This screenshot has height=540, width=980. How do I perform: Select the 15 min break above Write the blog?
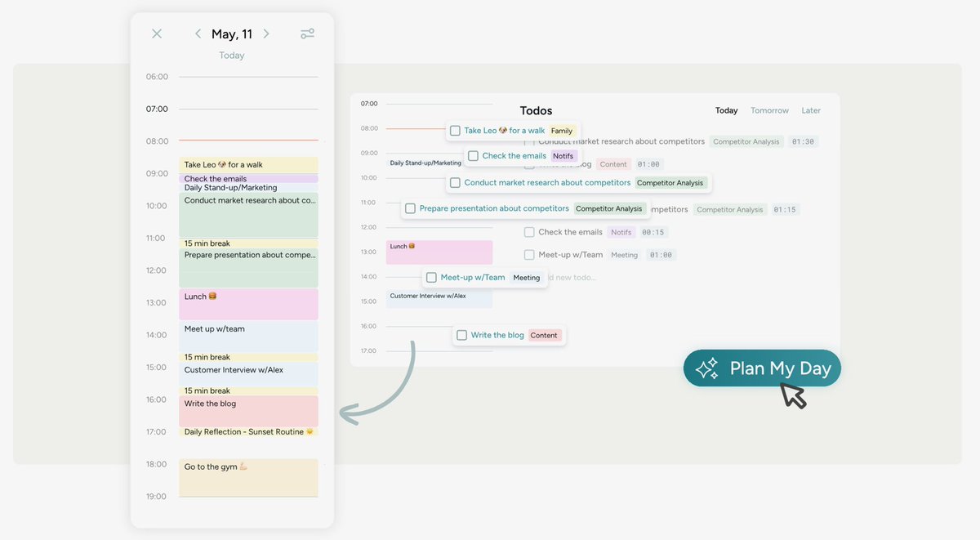click(x=248, y=390)
